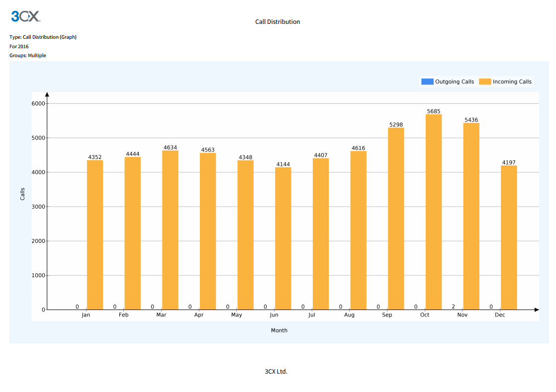Select the March bar showing 4634 calls

coord(170,230)
